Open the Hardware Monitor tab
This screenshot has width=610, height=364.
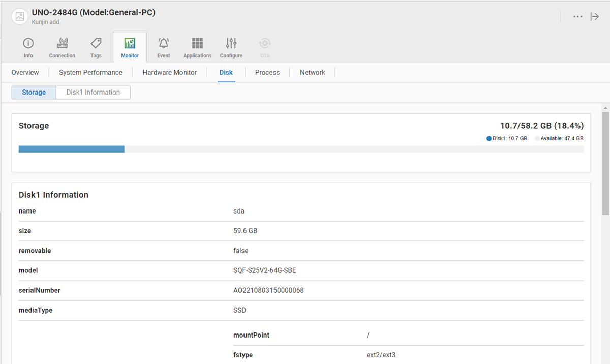170,73
